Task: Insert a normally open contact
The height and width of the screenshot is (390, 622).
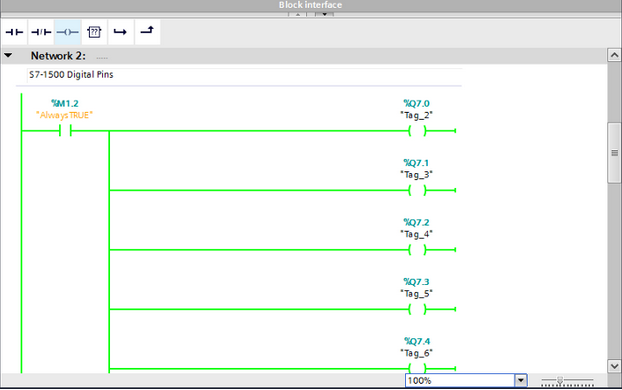Action: click(14, 32)
